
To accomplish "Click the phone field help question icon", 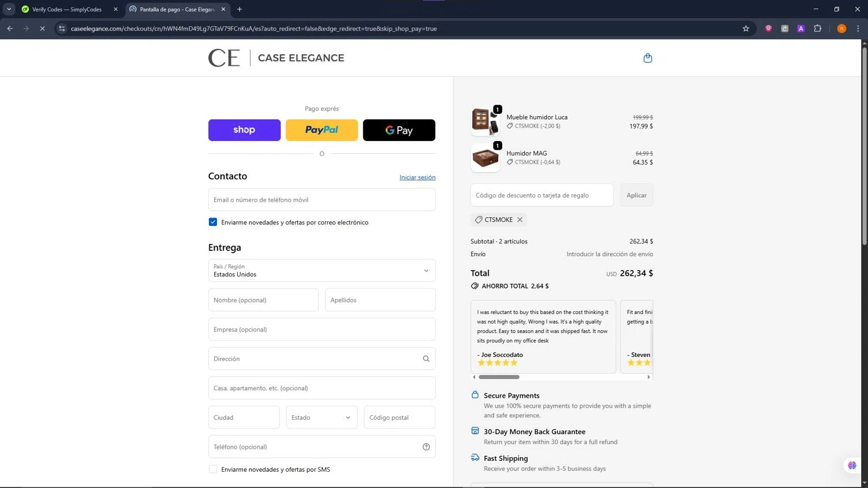I will point(426,447).
